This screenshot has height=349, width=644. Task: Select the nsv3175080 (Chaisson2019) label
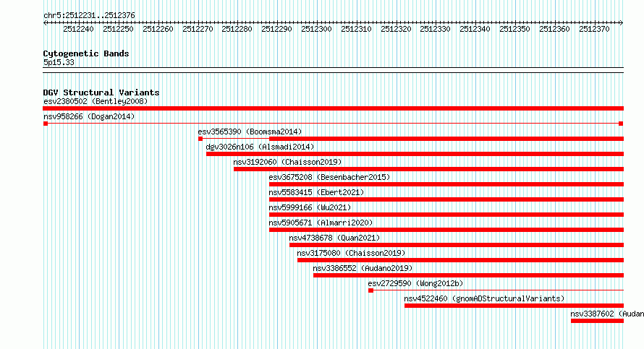coord(351,253)
